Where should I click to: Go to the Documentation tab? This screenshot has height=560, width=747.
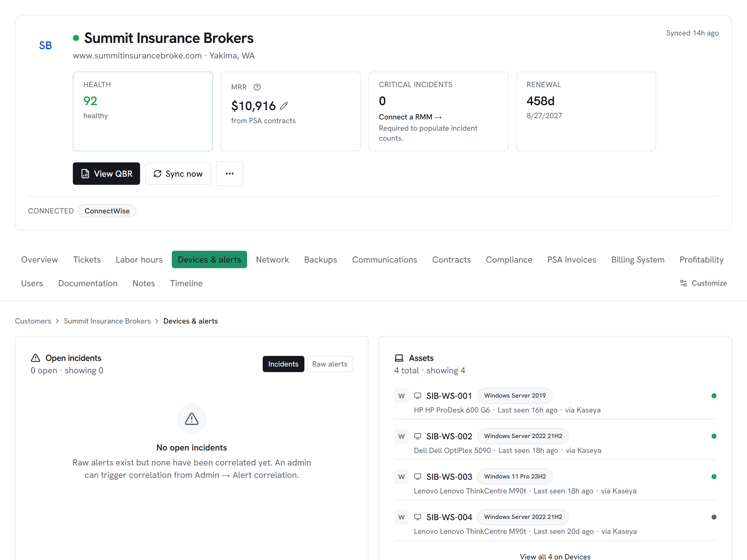(x=88, y=283)
